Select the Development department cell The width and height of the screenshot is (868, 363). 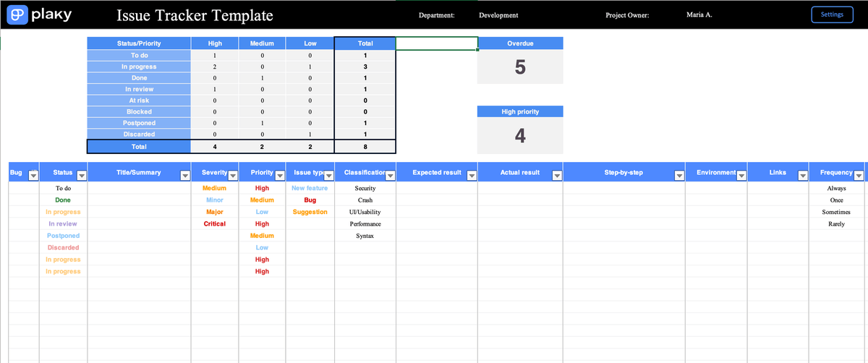(x=498, y=15)
